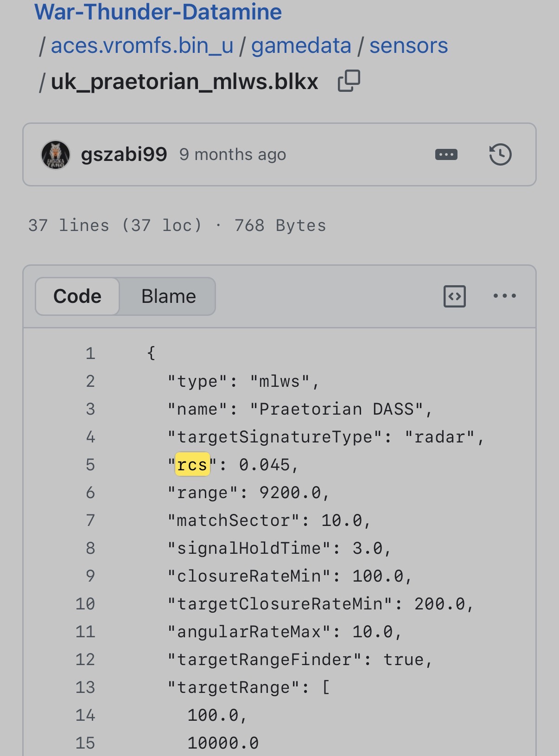The height and width of the screenshot is (756, 559).
Task: Select line number 5
Action: (x=90, y=465)
